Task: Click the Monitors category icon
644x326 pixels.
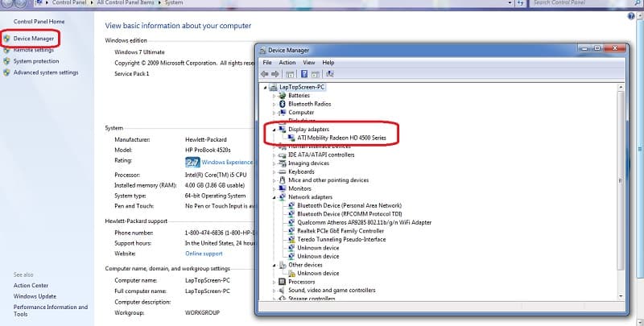Action: click(x=283, y=188)
